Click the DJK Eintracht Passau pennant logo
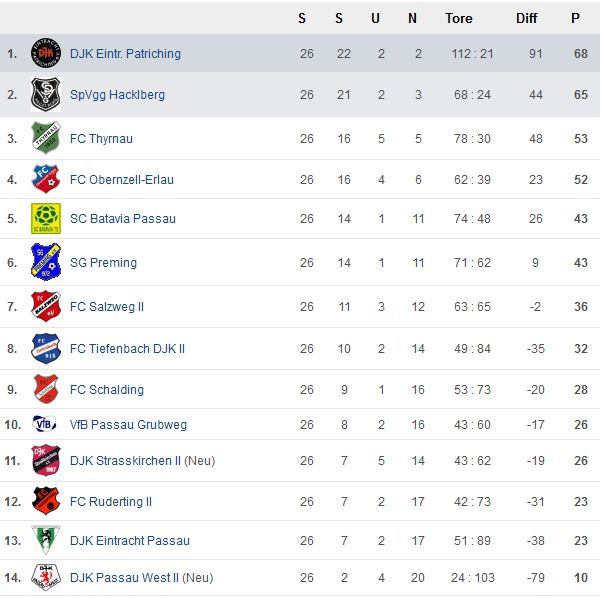Image resolution: width=603 pixels, height=598 pixels. pos(46,540)
